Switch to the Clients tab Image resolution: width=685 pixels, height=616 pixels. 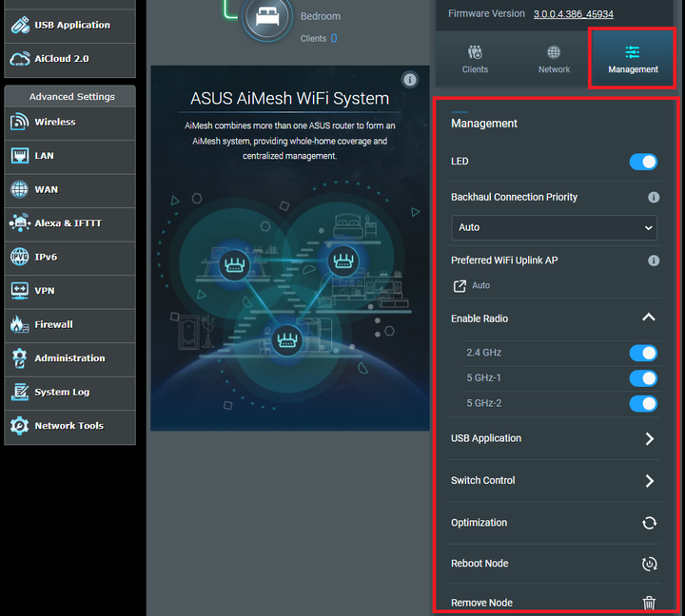click(x=475, y=59)
